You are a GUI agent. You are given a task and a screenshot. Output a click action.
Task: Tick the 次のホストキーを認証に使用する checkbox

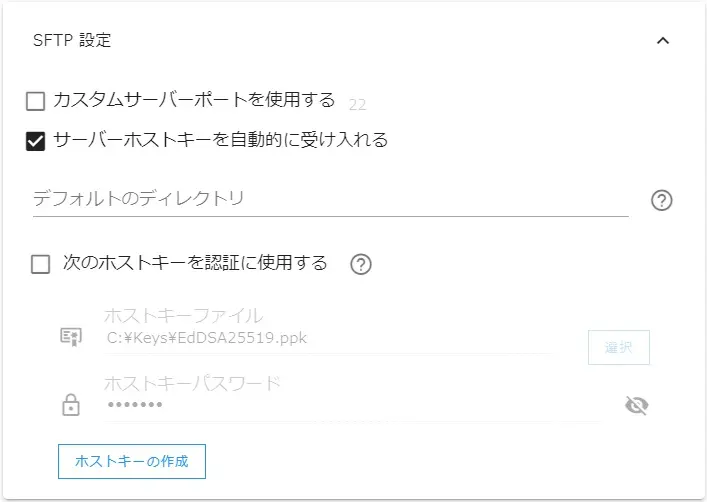pyautogui.click(x=41, y=264)
